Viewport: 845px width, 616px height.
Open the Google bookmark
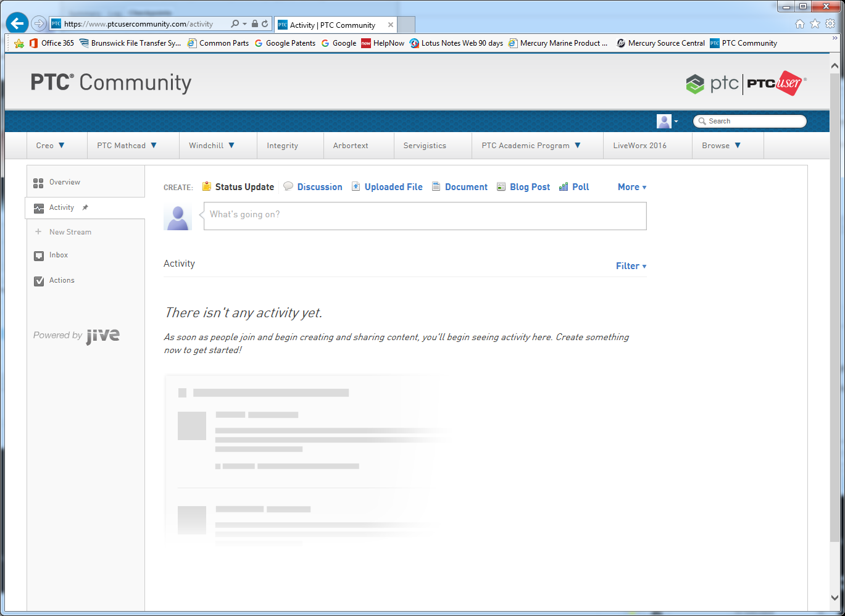pyautogui.click(x=339, y=43)
